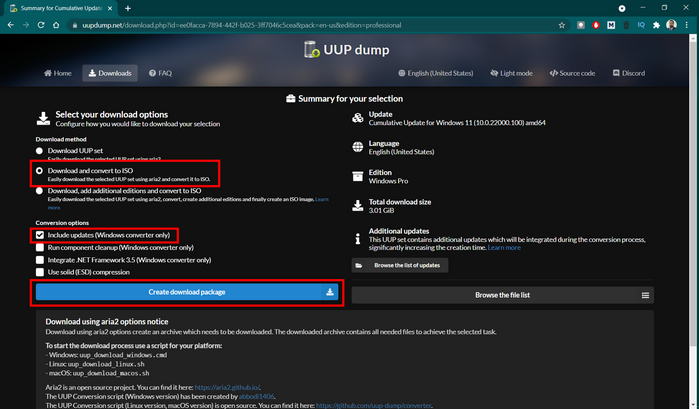Open a new browser tab

128,8
